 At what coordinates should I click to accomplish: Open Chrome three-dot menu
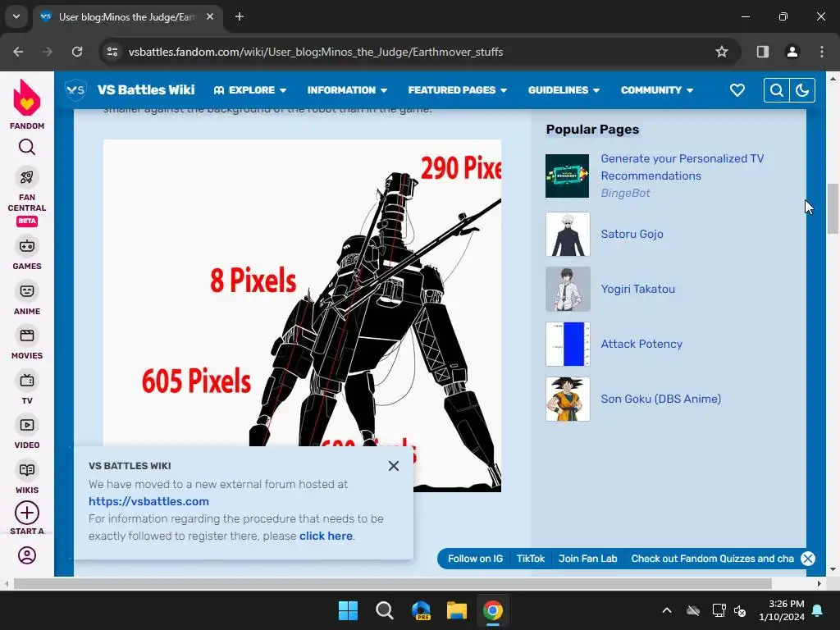(x=822, y=52)
